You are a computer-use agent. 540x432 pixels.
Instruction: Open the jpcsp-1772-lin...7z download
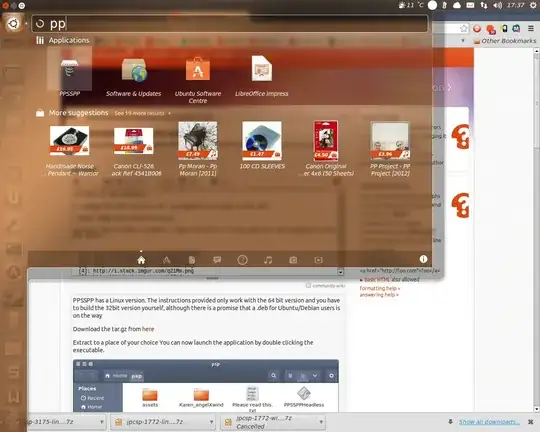[x=160, y=422]
